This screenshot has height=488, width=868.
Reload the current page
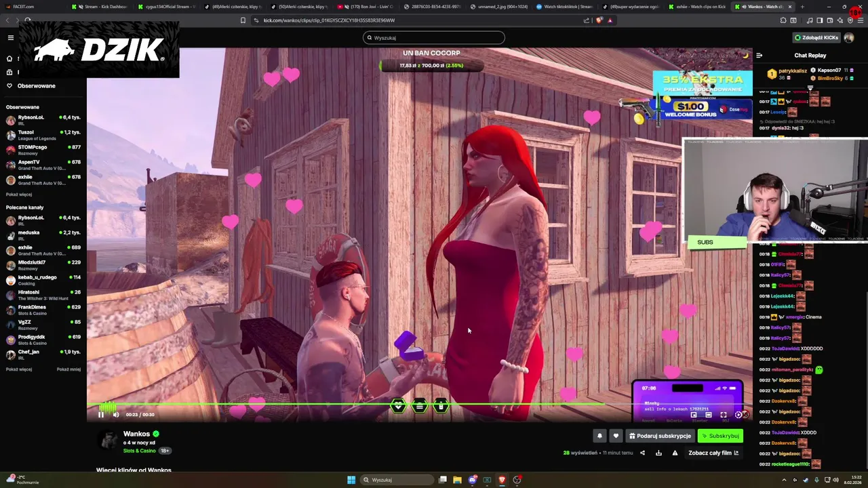point(28,20)
